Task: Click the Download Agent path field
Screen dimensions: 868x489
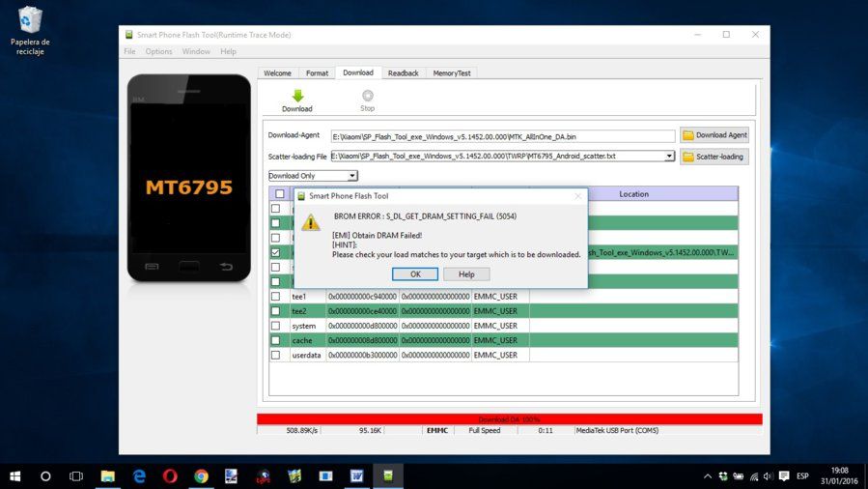Action: click(x=503, y=136)
